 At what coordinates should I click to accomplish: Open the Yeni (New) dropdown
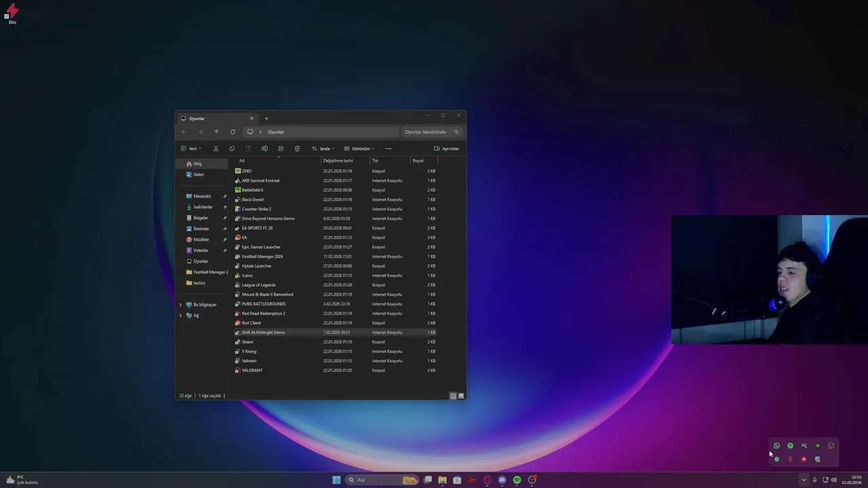coord(191,148)
